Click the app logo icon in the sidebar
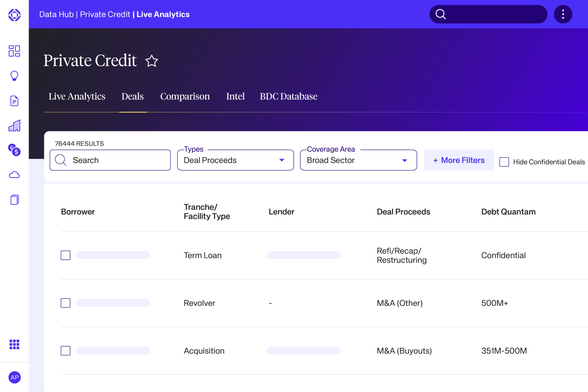 tap(14, 15)
